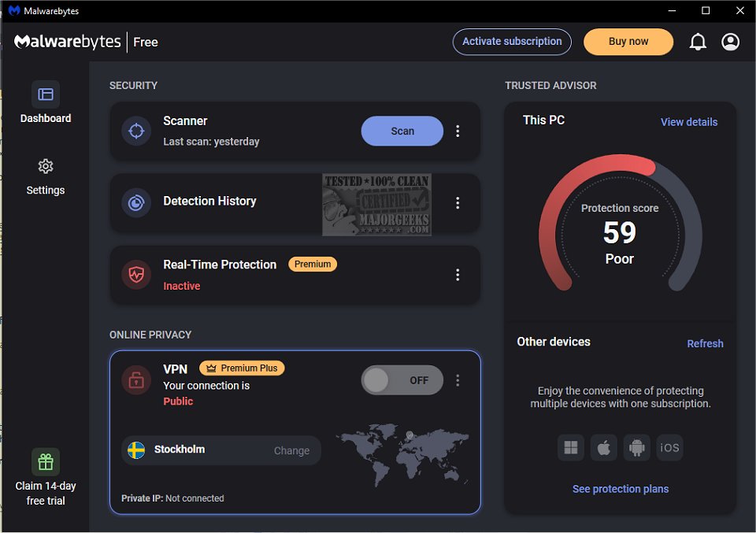This screenshot has width=756, height=533.
Task: Open Scanner more options menu
Action: [458, 131]
